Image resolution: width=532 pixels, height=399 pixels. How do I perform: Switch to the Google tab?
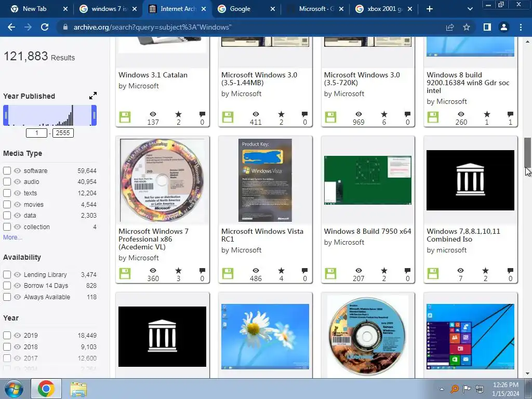pos(241,9)
